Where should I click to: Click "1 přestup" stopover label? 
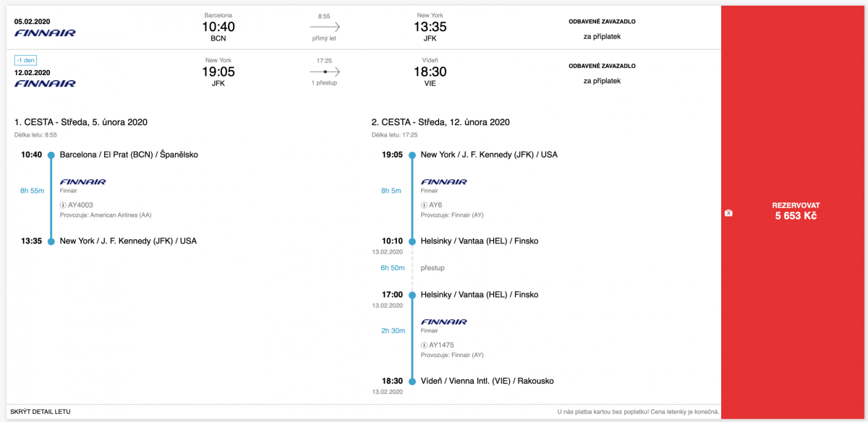click(x=324, y=83)
